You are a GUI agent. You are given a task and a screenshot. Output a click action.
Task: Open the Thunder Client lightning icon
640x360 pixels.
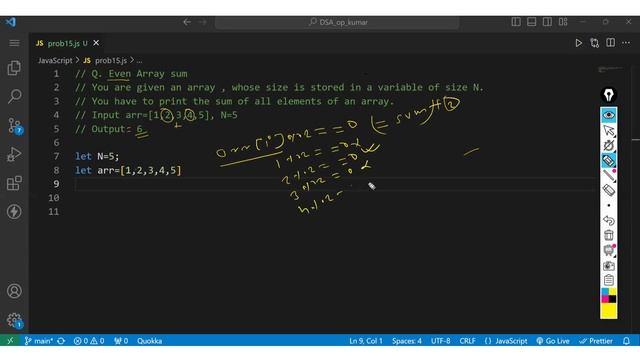14,211
